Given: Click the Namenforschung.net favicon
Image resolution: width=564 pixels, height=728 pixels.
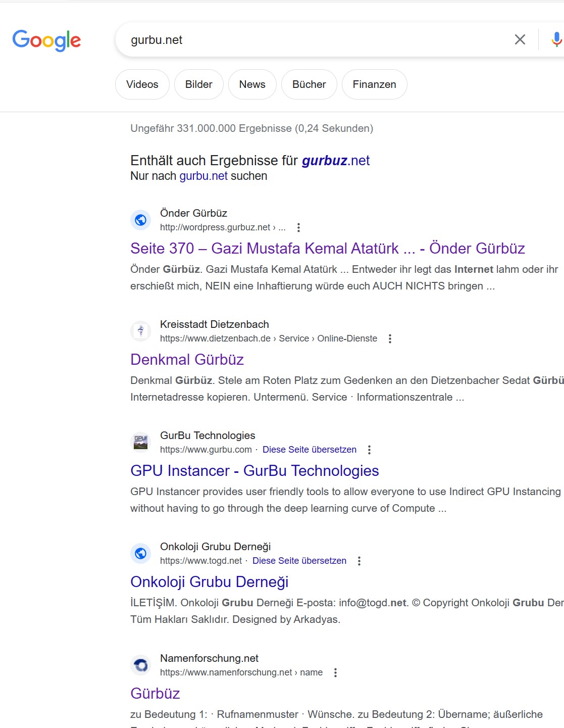Looking at the screenshot, I should [x=141, y=665].
